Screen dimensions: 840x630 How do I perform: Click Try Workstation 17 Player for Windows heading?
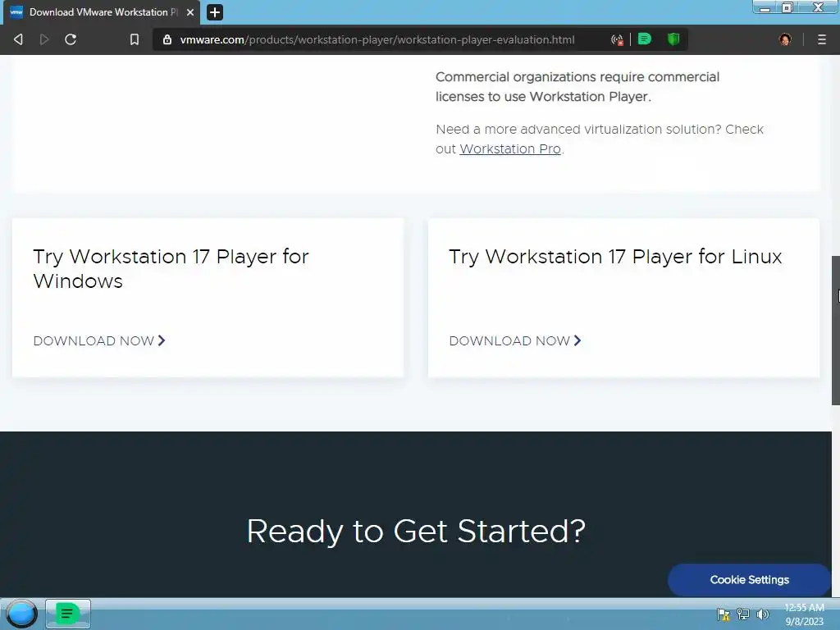click(171, 268)
